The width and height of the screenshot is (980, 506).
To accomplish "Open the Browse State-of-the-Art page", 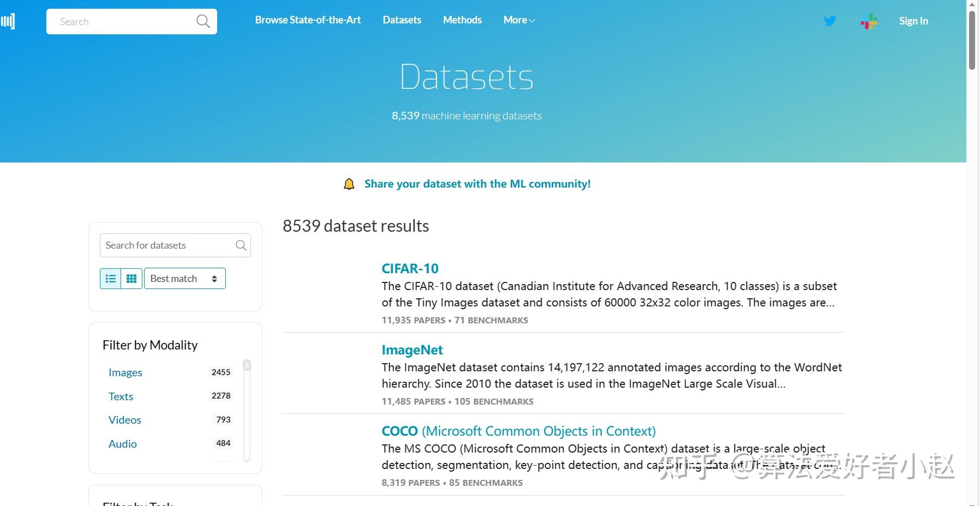I will (307, 20).
